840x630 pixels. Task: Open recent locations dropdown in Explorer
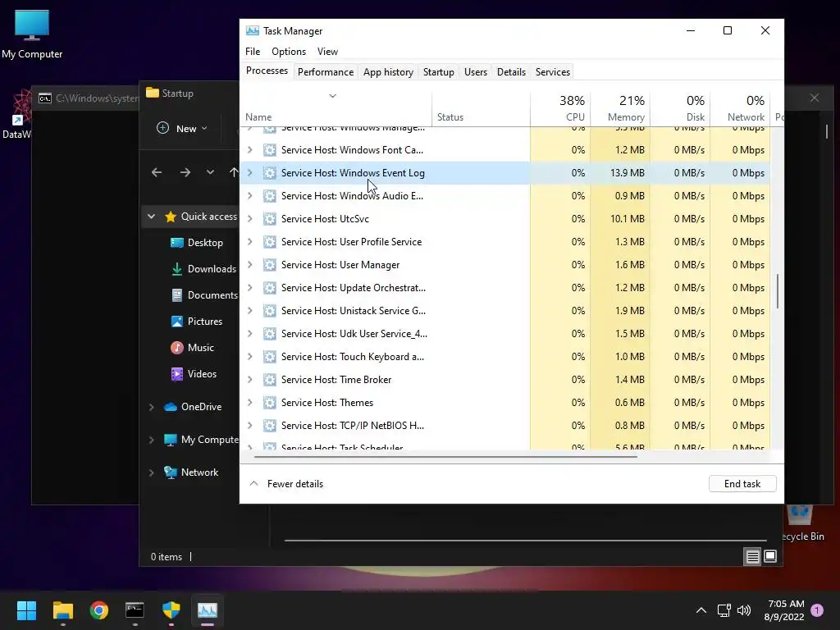click(x=210, y=172)
